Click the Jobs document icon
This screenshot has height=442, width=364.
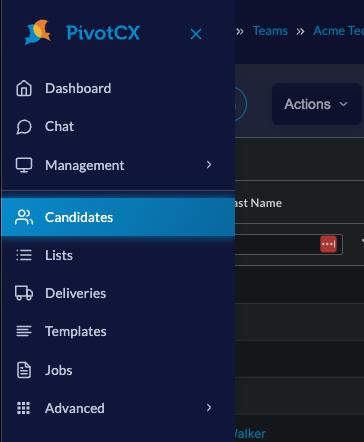point(24,370)
